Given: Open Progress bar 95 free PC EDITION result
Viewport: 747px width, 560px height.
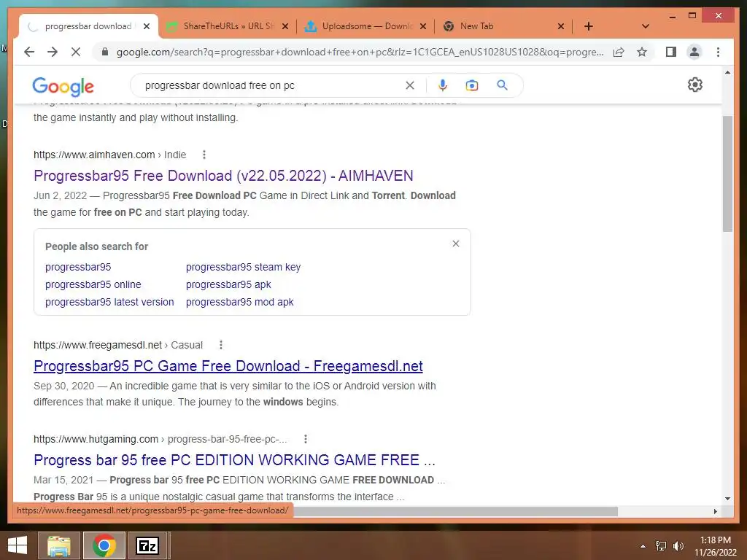Looking at the screenshot, I should pyautogui.click(x=234, y=460).
